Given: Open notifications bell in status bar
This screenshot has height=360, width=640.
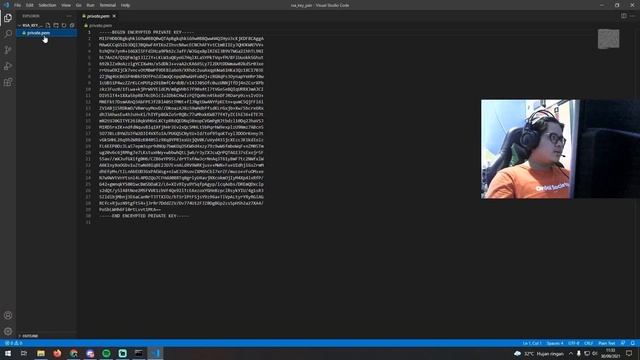Looking at the screenshot, I should coord(632,343).
